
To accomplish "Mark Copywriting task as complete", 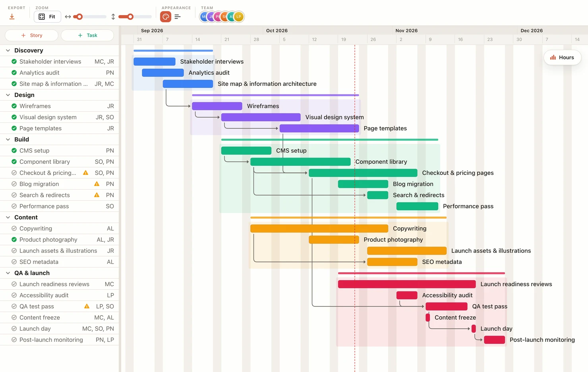I will (x=14, y=229).
